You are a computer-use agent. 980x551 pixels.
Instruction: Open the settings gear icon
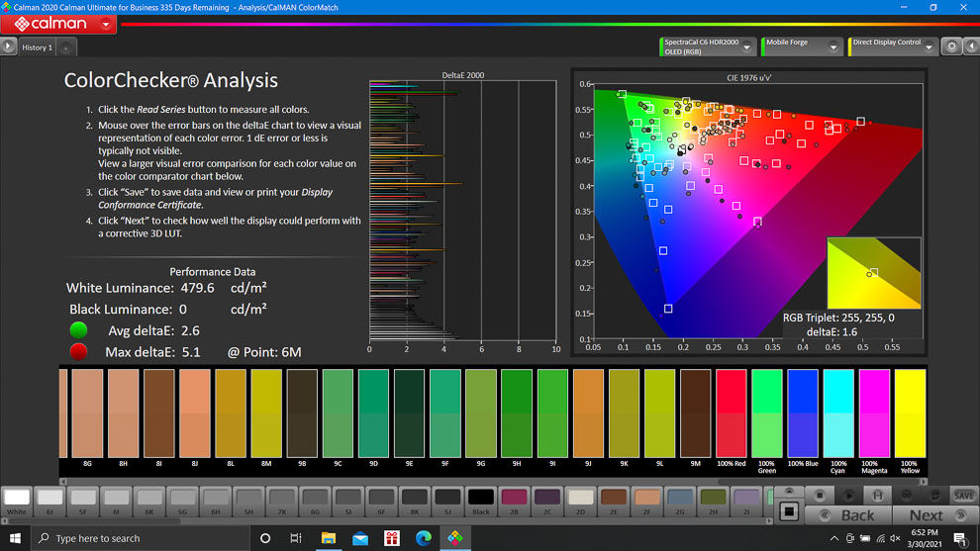point(951,46)
